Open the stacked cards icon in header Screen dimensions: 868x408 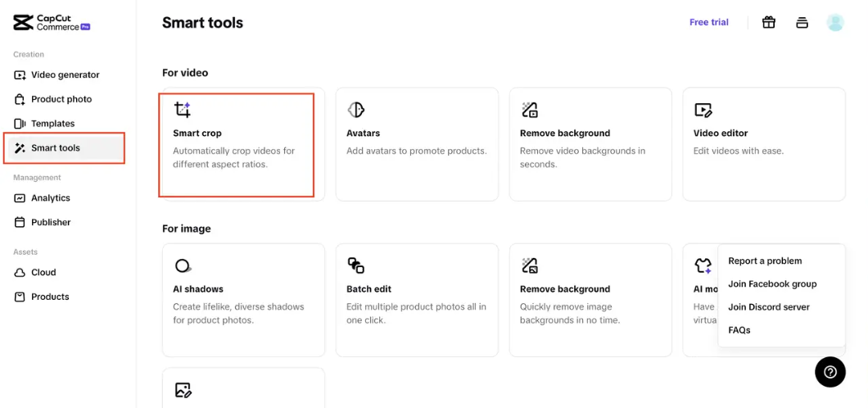802,22
